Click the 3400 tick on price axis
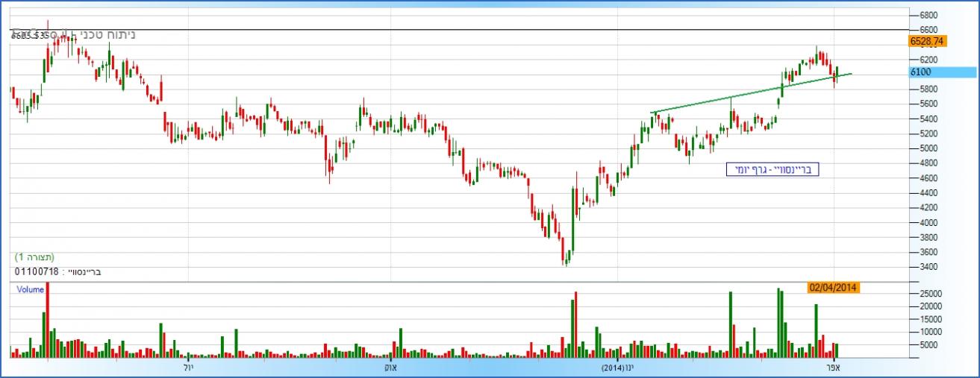980x378 pixels. click(x=928, y=267)
